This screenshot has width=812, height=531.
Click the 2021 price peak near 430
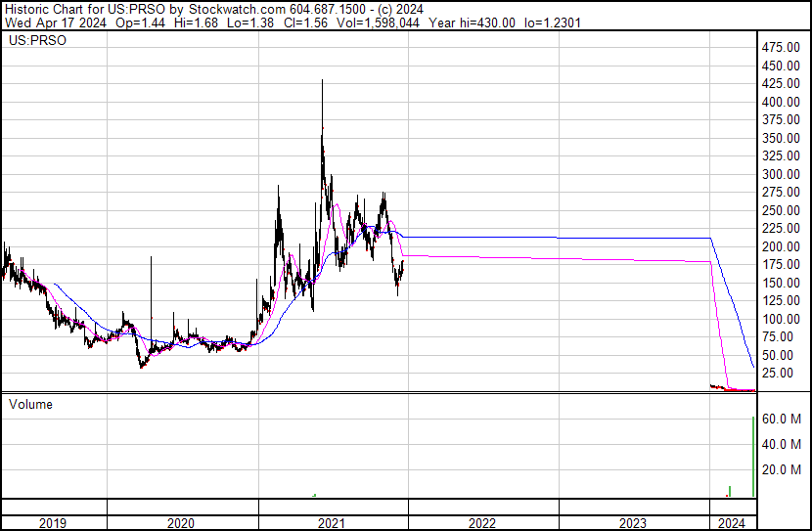(322, 83)
